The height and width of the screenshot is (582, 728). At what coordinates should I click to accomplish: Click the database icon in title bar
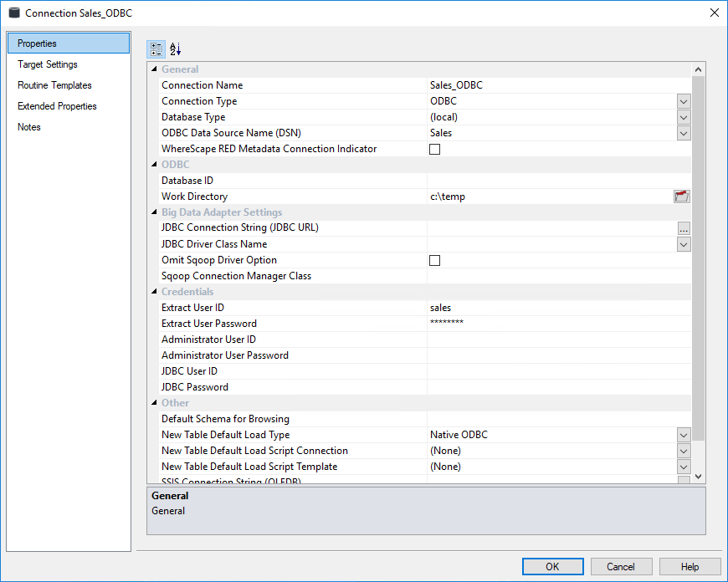pos(13,13)
